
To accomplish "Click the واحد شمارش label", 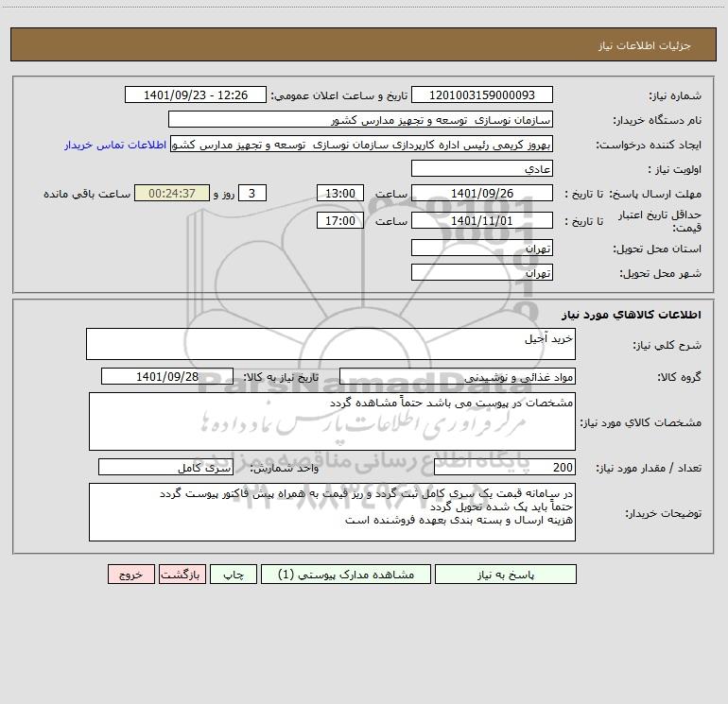I will click(285, 468).
